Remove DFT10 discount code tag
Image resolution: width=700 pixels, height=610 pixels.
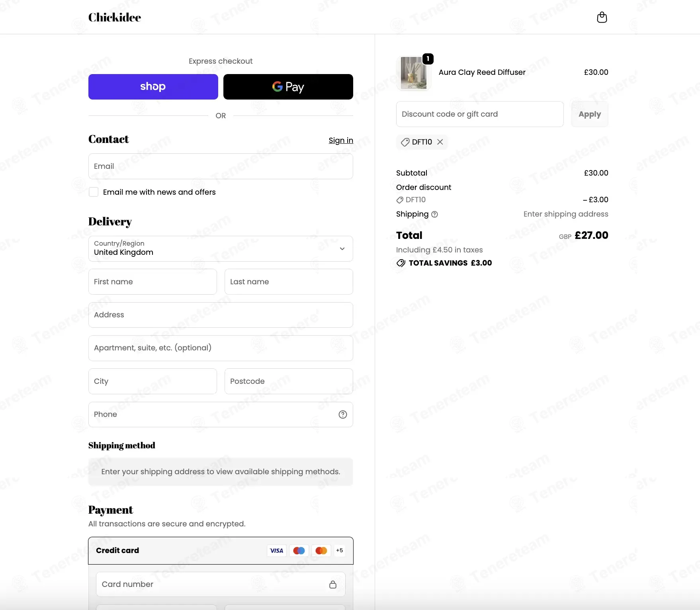[440, 142]
